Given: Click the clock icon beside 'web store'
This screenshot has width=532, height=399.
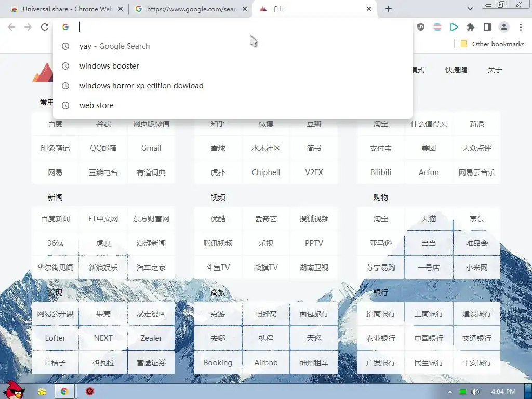Looking at the screenshot, I should coord(65,105).
